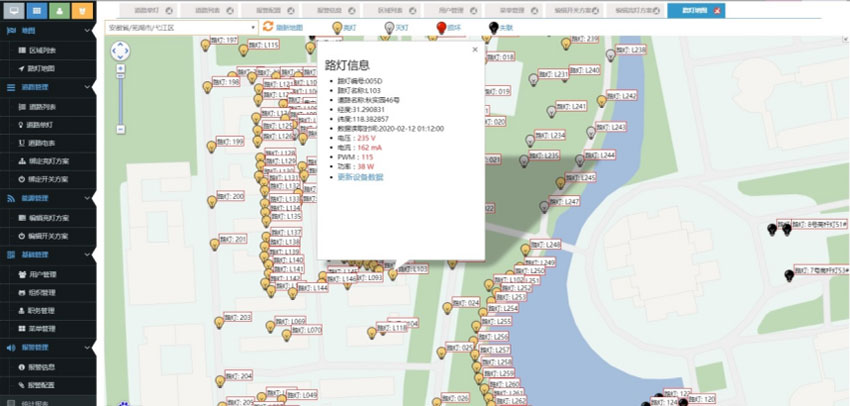This screenshot has height=406, width=850.
Task: Click the orange icon button in top bar
Action: pyautogui.click(x=83, y=10)
